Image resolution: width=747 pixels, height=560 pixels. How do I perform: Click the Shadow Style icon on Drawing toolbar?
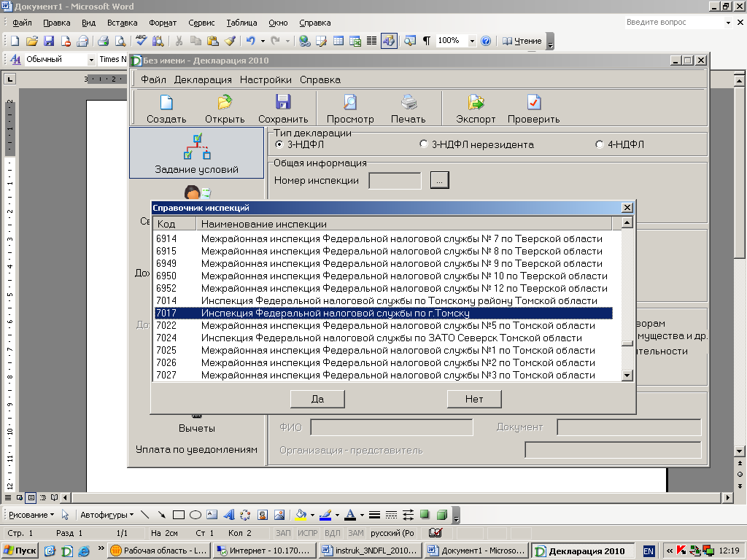(425, 515)
